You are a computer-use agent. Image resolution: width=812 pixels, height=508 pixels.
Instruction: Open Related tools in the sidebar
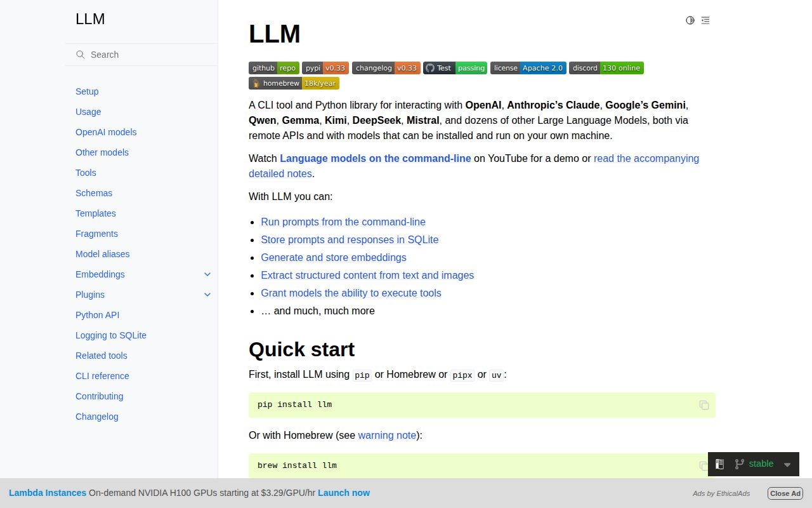point(101,356)
